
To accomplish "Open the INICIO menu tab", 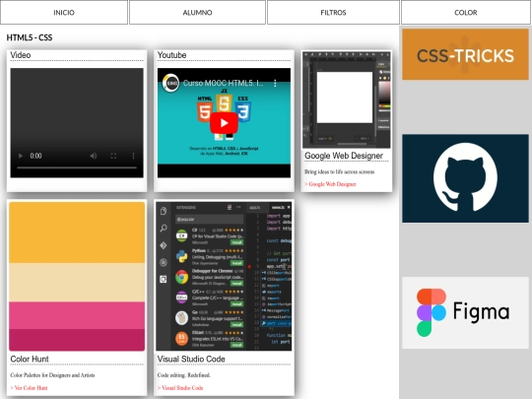I will (64, 13).
